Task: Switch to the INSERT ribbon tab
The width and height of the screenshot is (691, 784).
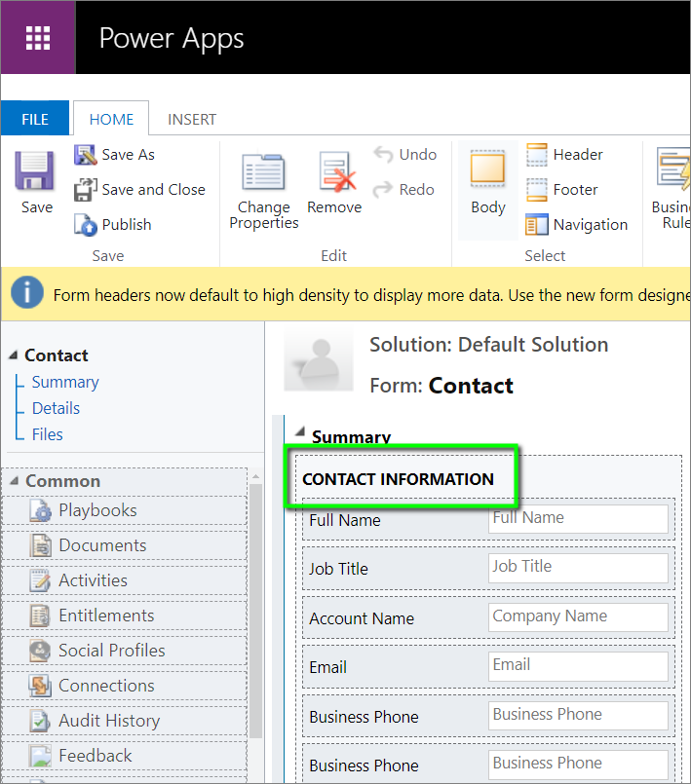Action: (192, 119)
